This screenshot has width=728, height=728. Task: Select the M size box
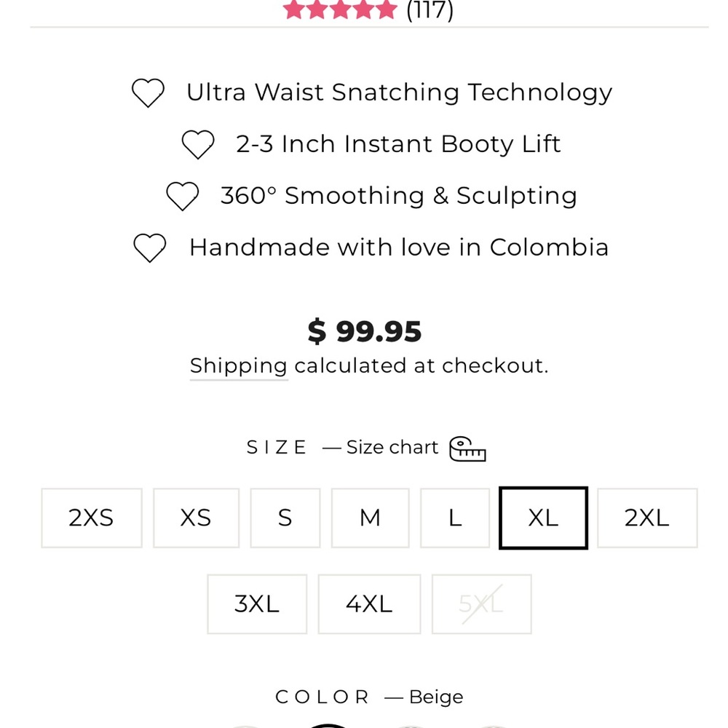pos(370,518)
